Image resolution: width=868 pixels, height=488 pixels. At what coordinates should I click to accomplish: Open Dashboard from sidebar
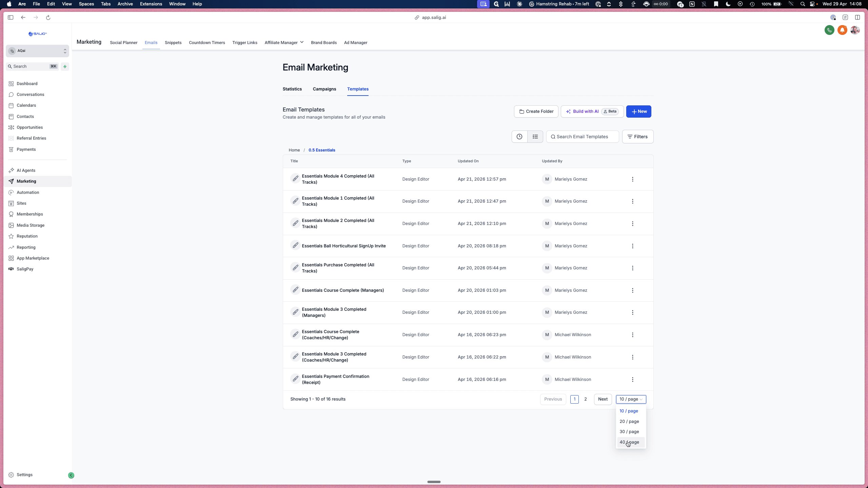[x=27, y=84]
